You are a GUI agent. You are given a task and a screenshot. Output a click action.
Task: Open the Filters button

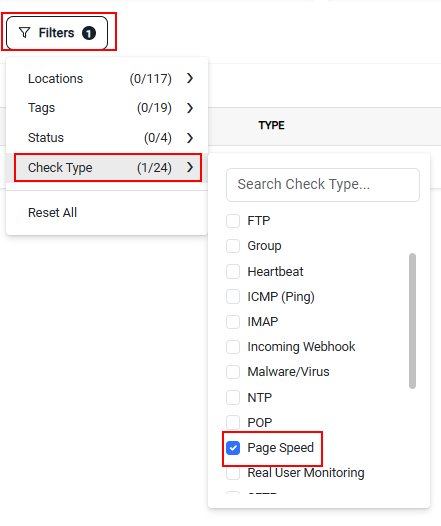point(57,33)
